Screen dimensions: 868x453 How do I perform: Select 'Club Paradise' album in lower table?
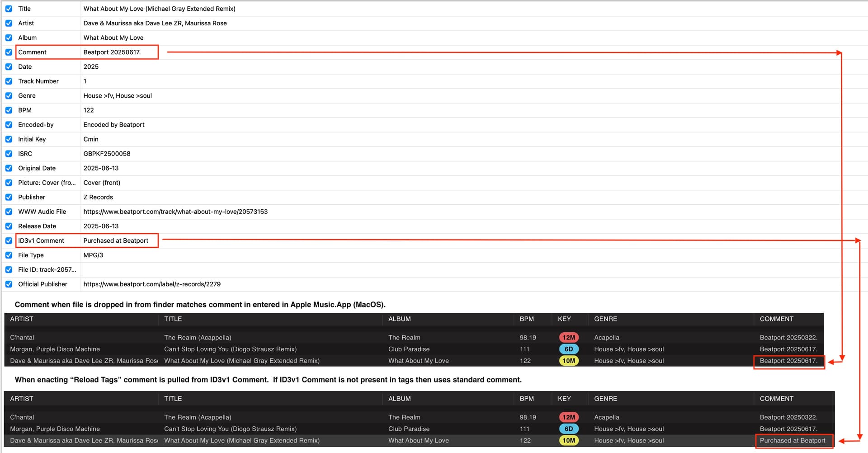click(409, 429)
